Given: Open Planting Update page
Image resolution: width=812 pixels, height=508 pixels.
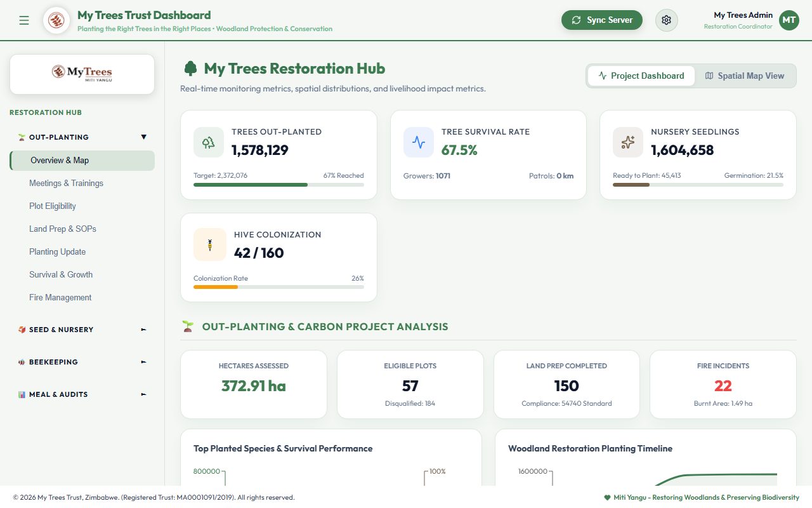Looking at the screenshot, I should click(x=82, y=252).
